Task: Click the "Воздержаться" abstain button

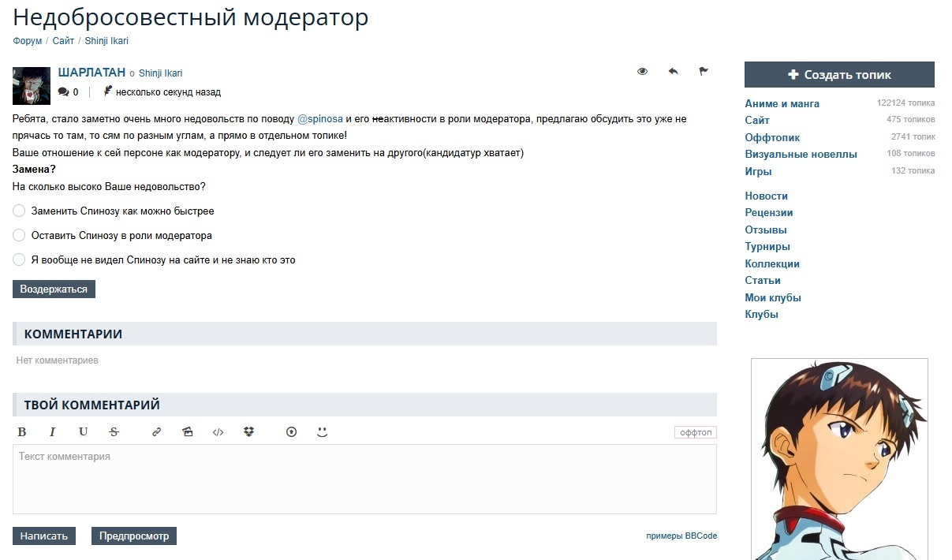Action: (54, 289)
